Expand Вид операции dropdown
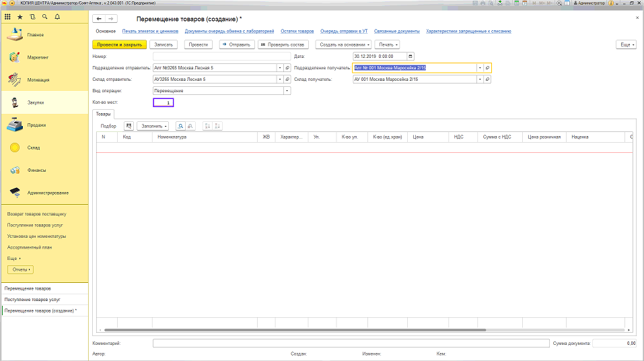 [287, 90]
